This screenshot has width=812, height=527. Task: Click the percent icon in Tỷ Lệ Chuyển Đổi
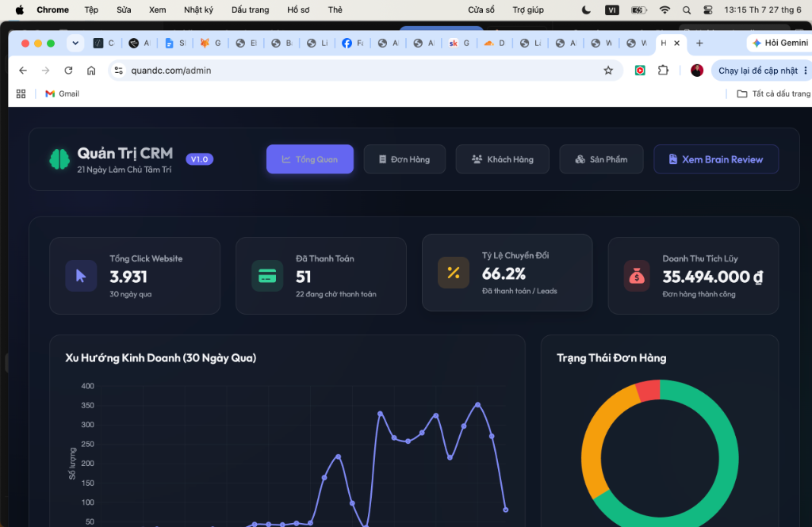click(454, 273)
